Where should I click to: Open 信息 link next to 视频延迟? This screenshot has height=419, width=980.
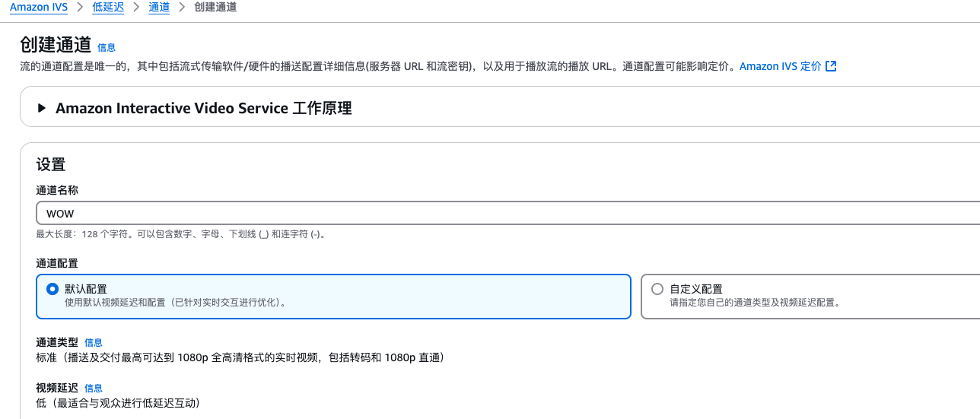pyautogui.click(x=94, y=389)
